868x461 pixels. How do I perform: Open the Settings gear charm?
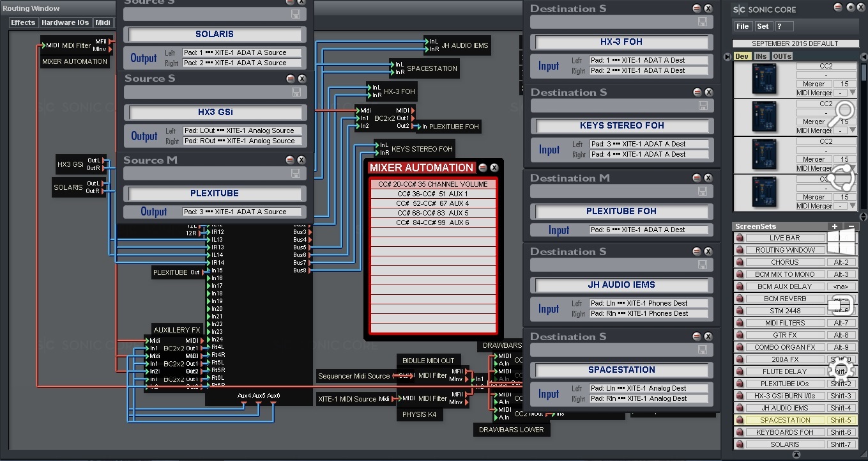pos(841,369)
